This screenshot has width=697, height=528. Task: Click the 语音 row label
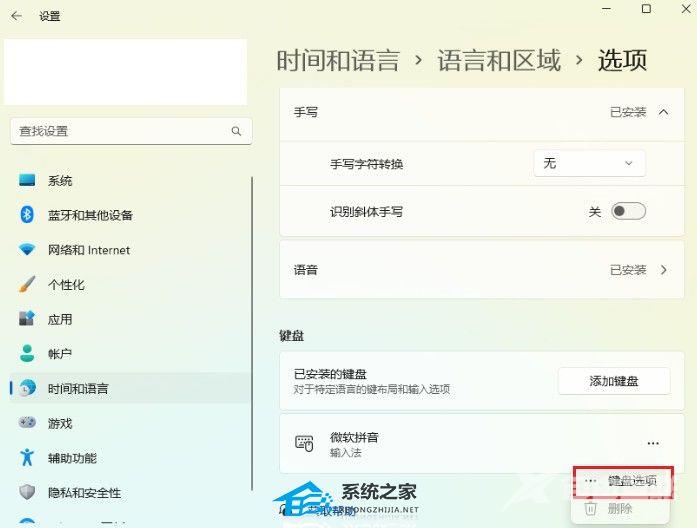coord(306,270)
